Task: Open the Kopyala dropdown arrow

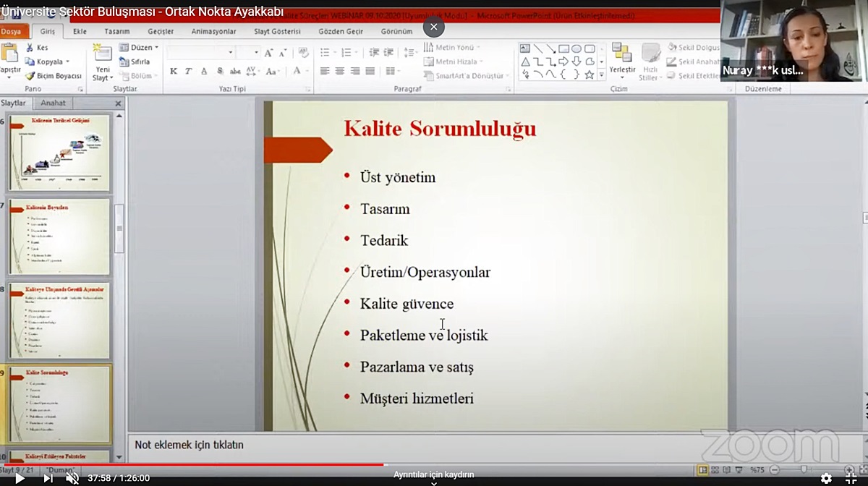Action: [67, 61]
